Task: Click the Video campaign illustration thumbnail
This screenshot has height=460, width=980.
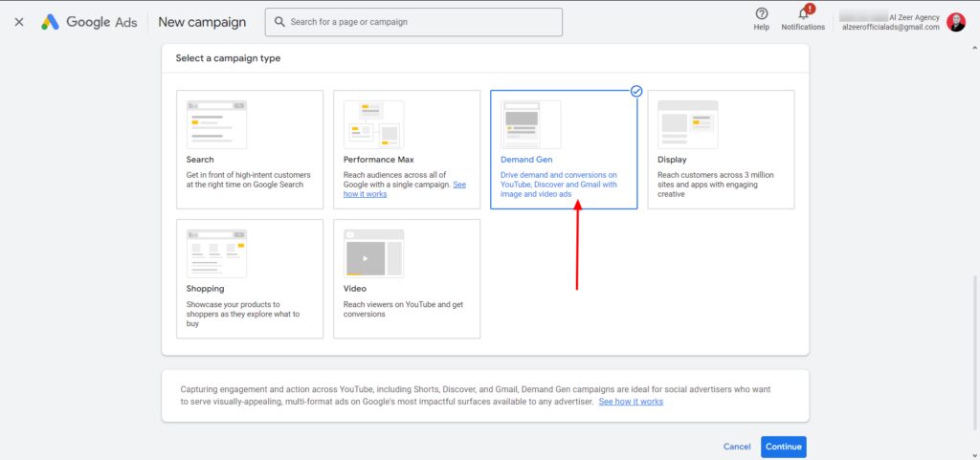Action: (x=373, y=253)
